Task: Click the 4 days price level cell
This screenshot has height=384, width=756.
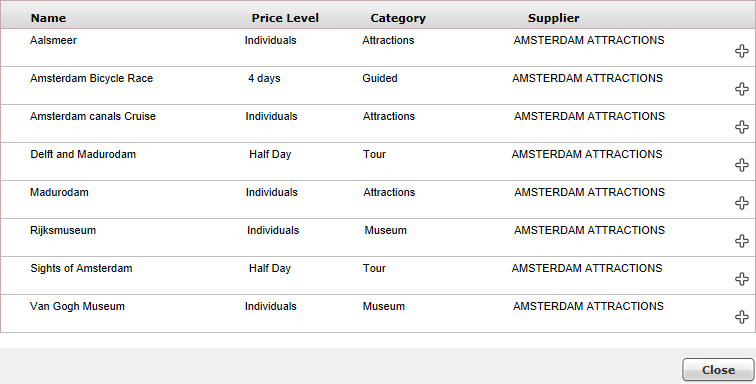Action: pyautogui.click(x=264, y=78)
